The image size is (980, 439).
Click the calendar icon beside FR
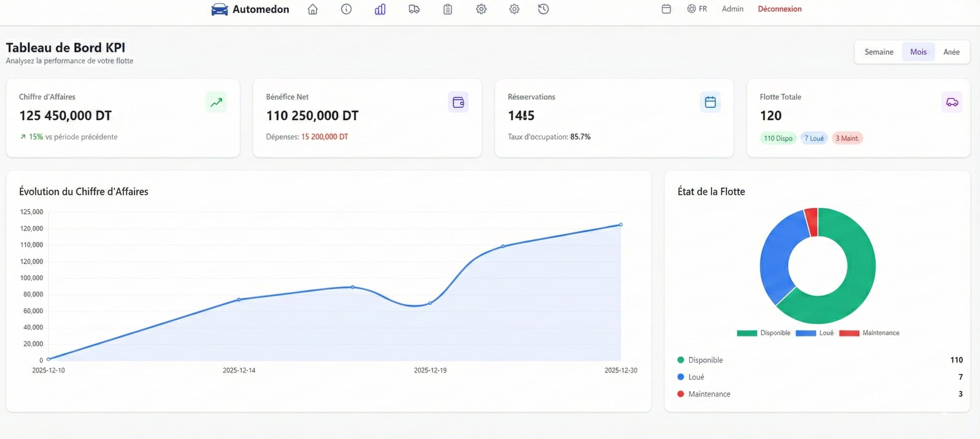click(666, 9)
